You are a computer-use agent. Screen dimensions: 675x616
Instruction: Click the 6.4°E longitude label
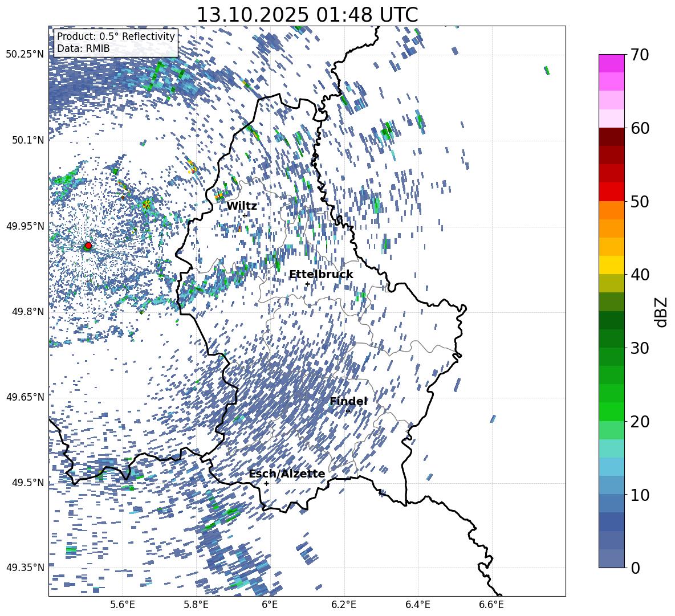point(418,605)
